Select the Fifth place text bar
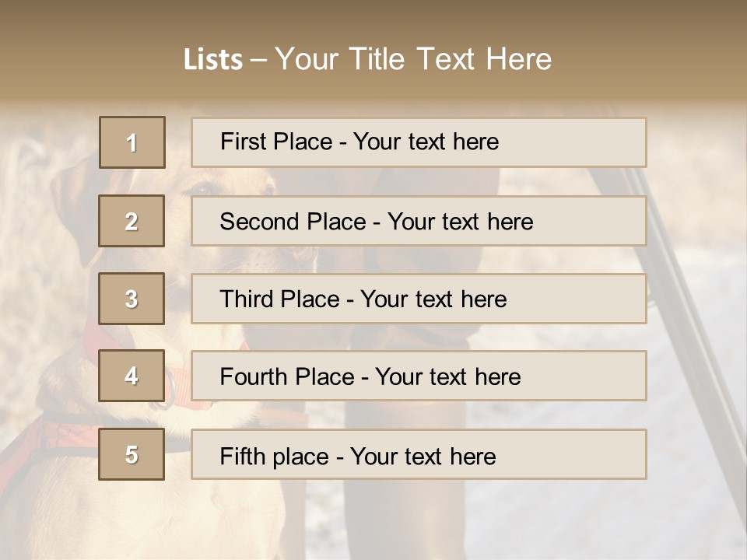The image size is (747, 560). point(419,454)
